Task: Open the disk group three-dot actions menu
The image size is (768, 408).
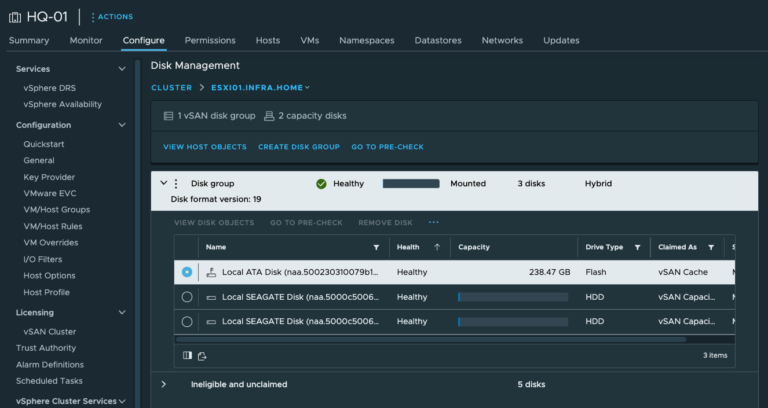Action: coord(176,184)
